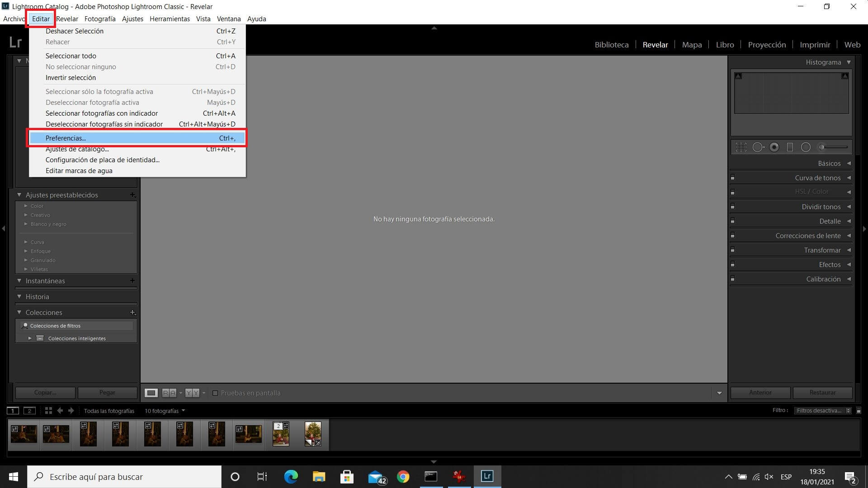
Task: Click the Pegar button
Action: click(107, 392)
